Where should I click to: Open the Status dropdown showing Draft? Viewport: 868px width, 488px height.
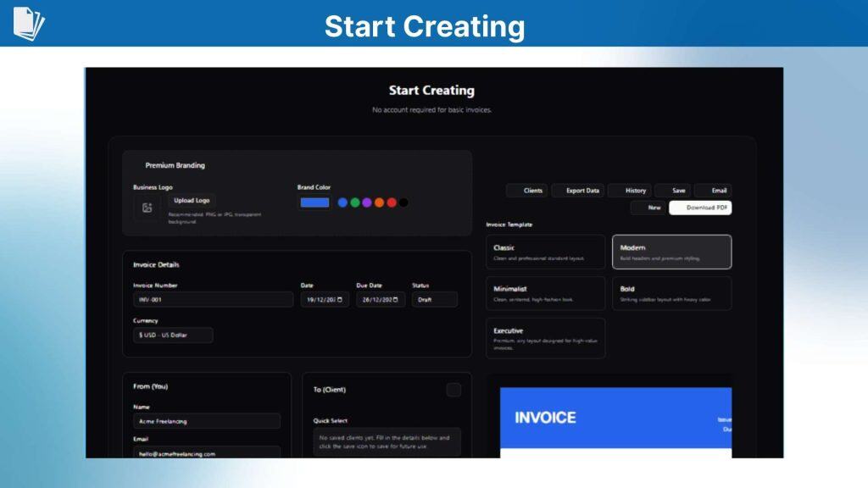click(434, 298)
